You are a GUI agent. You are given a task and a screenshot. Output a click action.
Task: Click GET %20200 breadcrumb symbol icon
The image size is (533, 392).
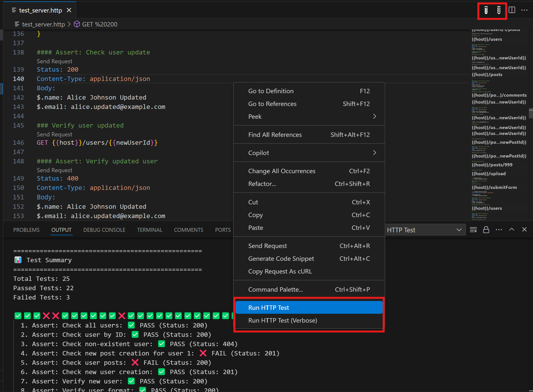[x=77, y=24]
